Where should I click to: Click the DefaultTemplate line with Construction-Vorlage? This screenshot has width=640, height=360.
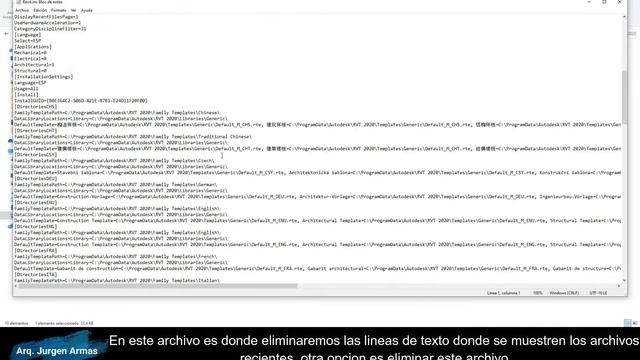tap(318, 197)
